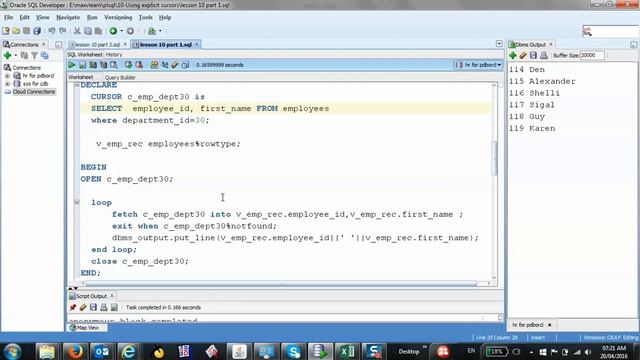Image resolution: width=640 pixels, height=360 pixels.
Task: Click the New file icon in main toolbar
Action: coord(6,31)
